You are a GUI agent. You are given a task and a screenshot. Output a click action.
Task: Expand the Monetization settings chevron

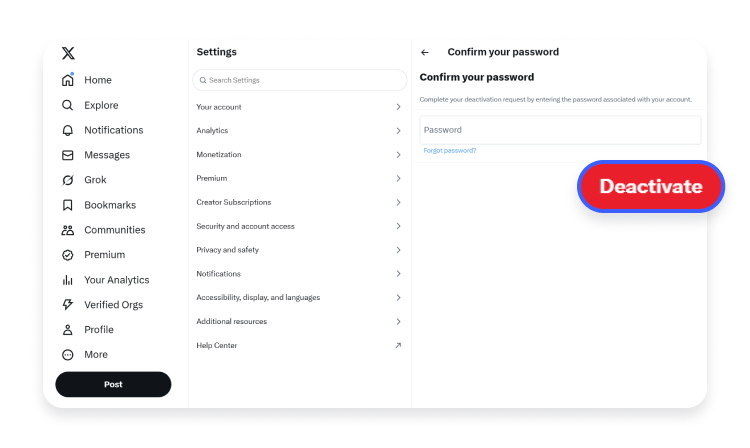click(x=398, y=155)
